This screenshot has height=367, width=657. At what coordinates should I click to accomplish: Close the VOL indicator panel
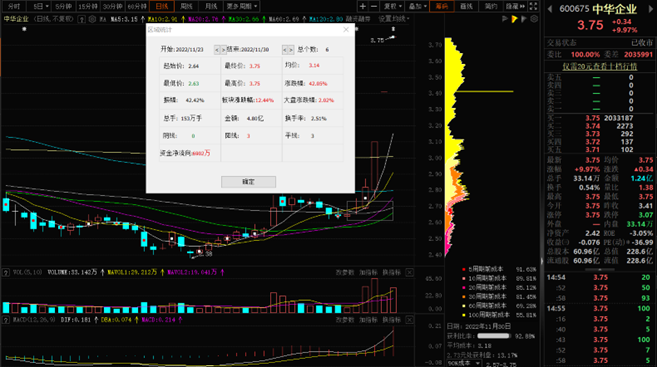(x=409, y=272)
